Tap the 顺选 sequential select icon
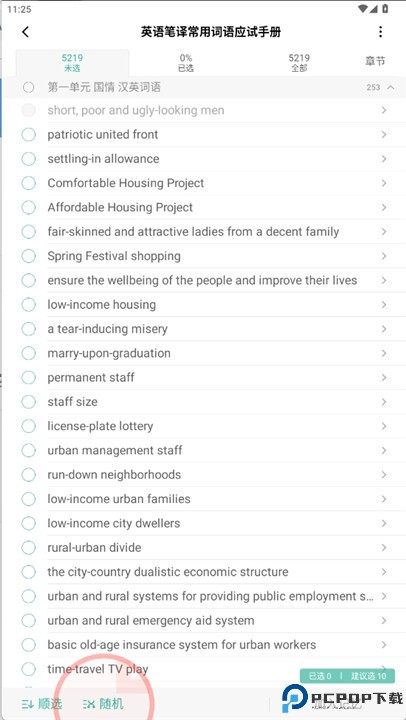This screenshot has width=406, height=720. coord(27,703)
